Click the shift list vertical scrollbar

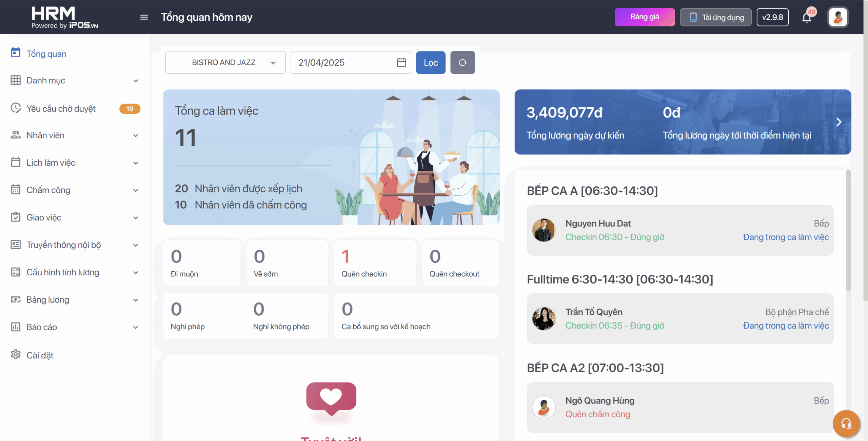tap(848, 230)
